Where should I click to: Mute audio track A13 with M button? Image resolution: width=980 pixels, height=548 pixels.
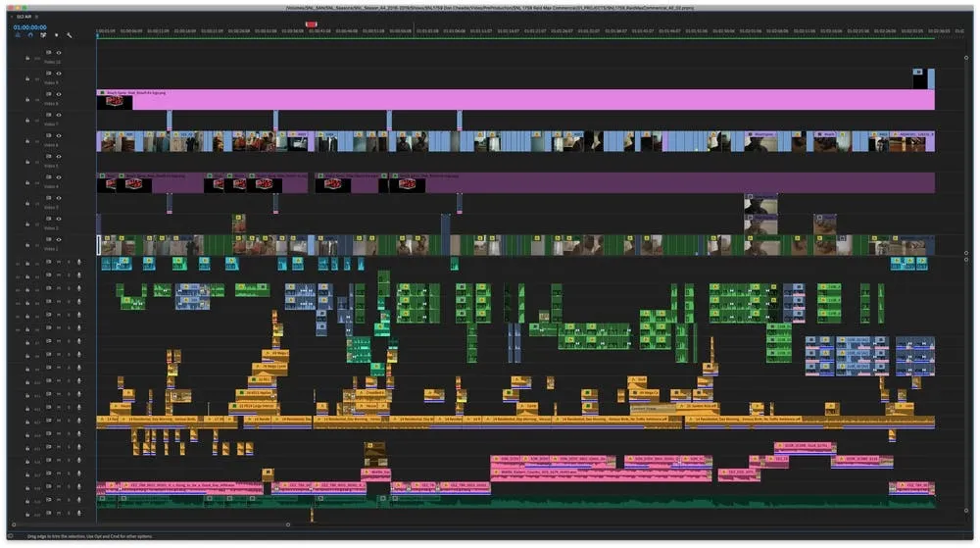[59, 420]
